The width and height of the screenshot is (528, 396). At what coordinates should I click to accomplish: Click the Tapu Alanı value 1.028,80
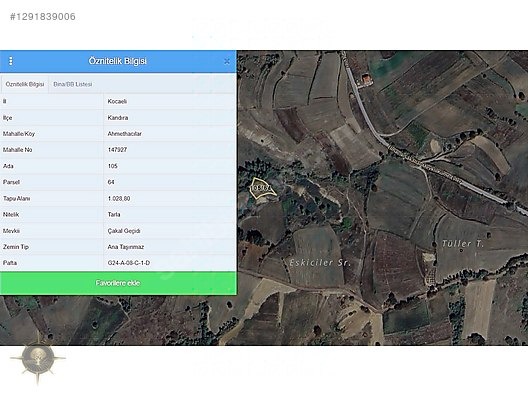click(x=119, y=199)
